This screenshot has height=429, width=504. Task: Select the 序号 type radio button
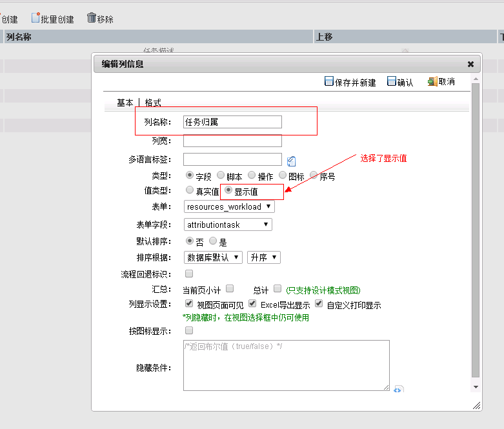pos(314,175)
